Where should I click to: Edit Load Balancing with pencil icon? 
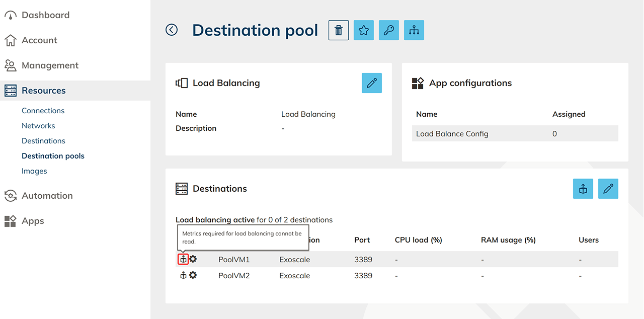click(372, 83)
